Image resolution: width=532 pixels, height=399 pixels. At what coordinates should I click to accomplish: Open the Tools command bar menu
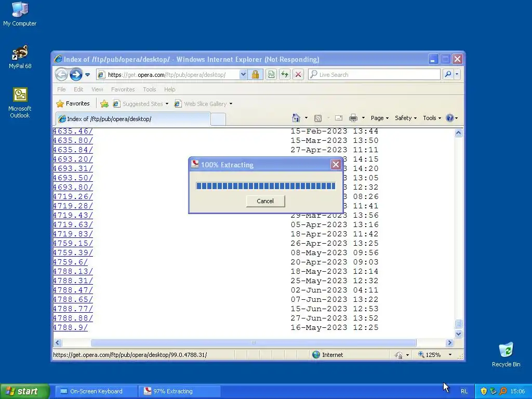[x=432, y=118]
